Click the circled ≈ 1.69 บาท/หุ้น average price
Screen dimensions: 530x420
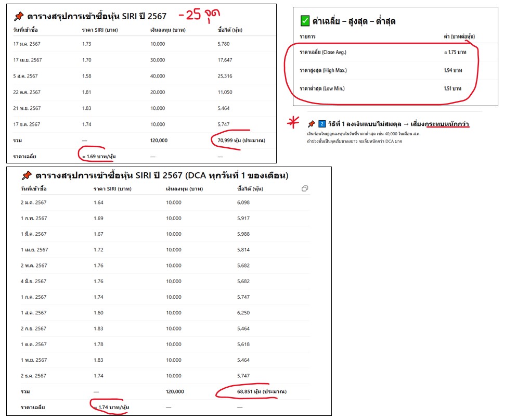pos(99,156)
